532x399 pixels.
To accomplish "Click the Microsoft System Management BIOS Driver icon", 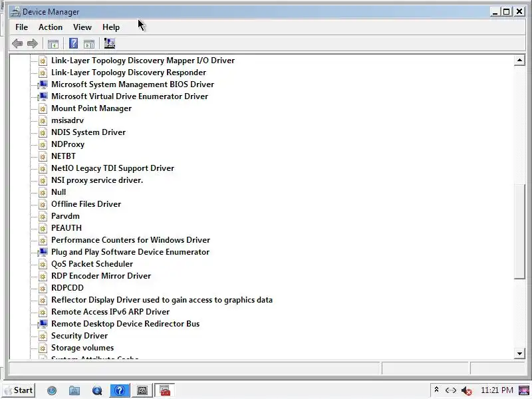I will (43, 84).
